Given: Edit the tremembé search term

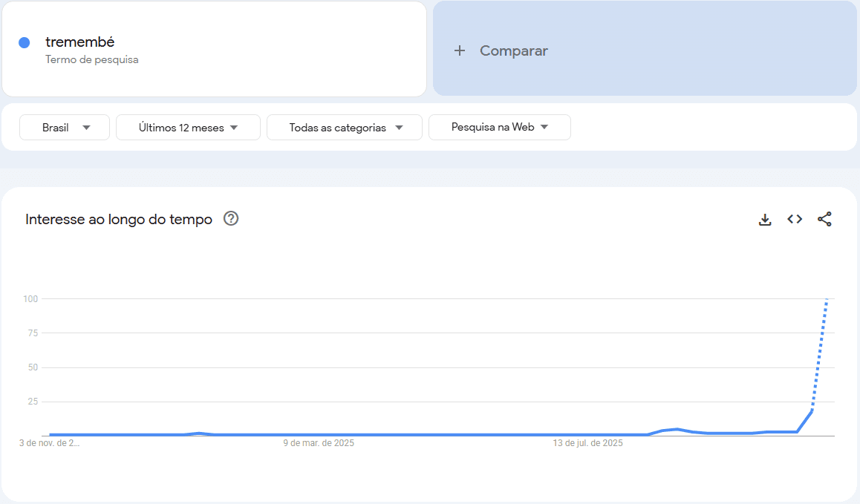Looking at the screenshot, I should tap(80, 42).
